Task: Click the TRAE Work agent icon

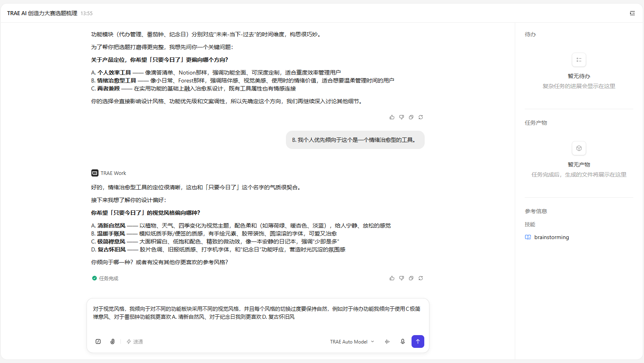Action: [95, 173]
